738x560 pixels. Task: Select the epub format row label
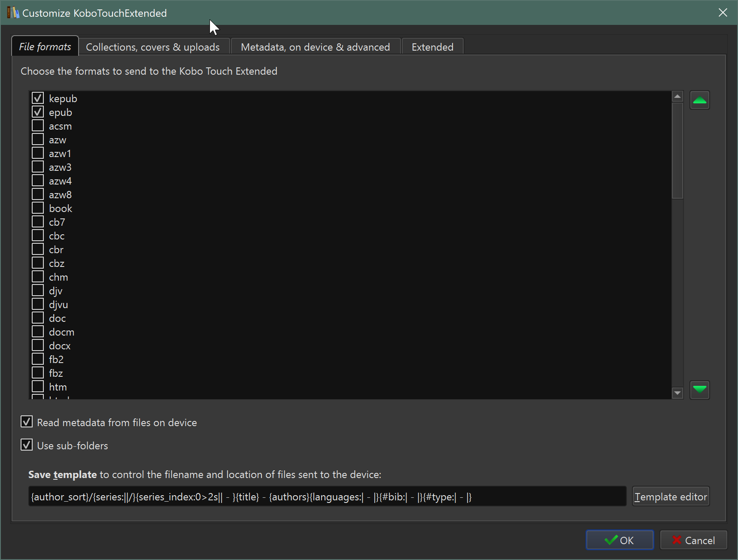[x=61, y=112]
